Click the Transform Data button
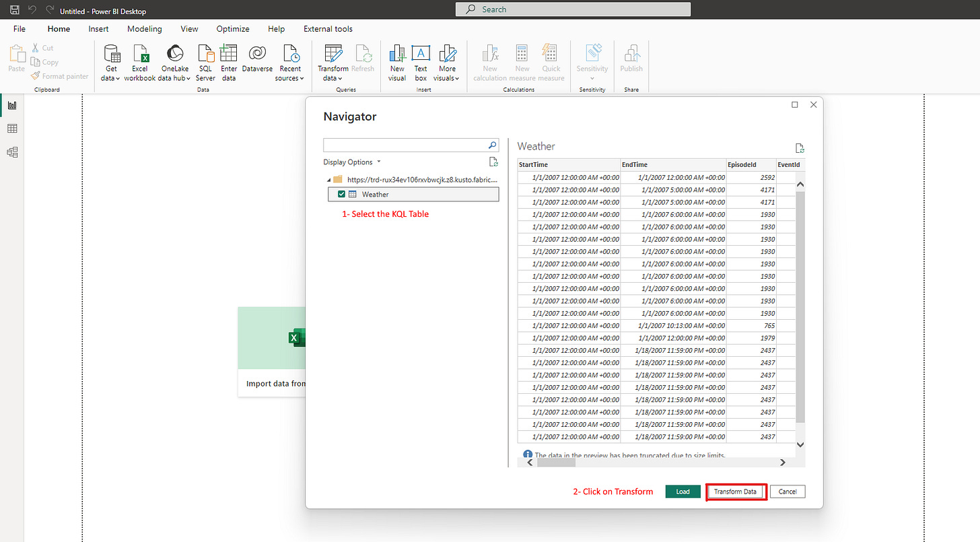The image size is (980, 542). [x=736, y=492]
